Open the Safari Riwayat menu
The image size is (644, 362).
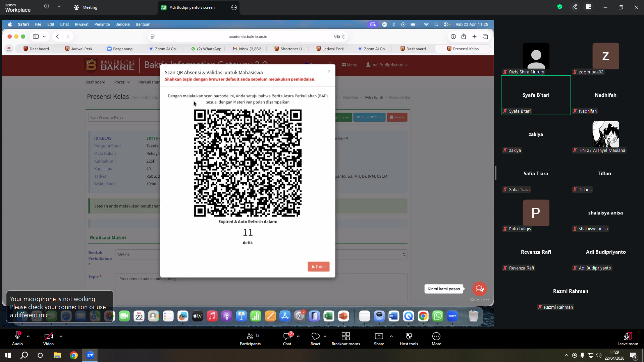pos(82,24)
